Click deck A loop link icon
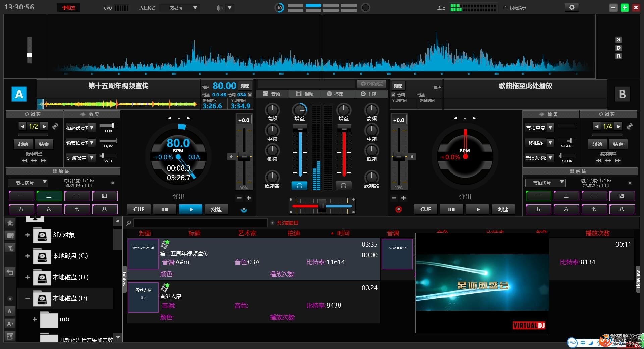644x349 pixels. [x=56, y=126]
